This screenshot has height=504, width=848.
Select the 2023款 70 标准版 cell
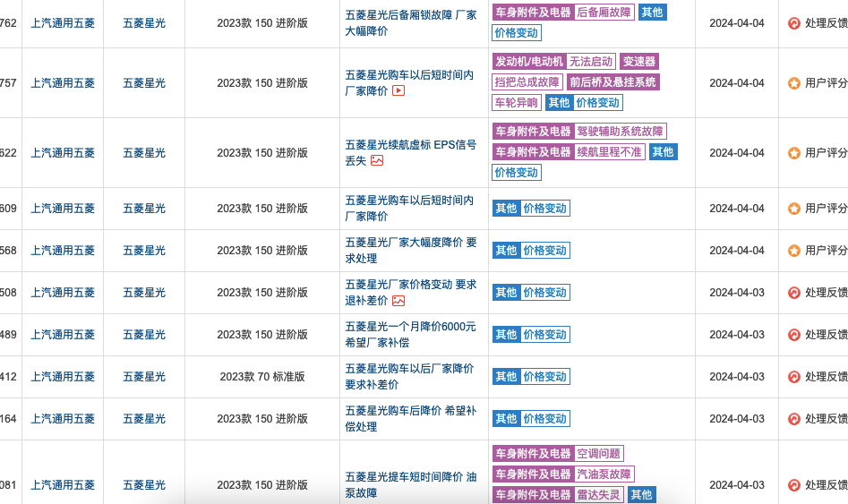point(262,377)
